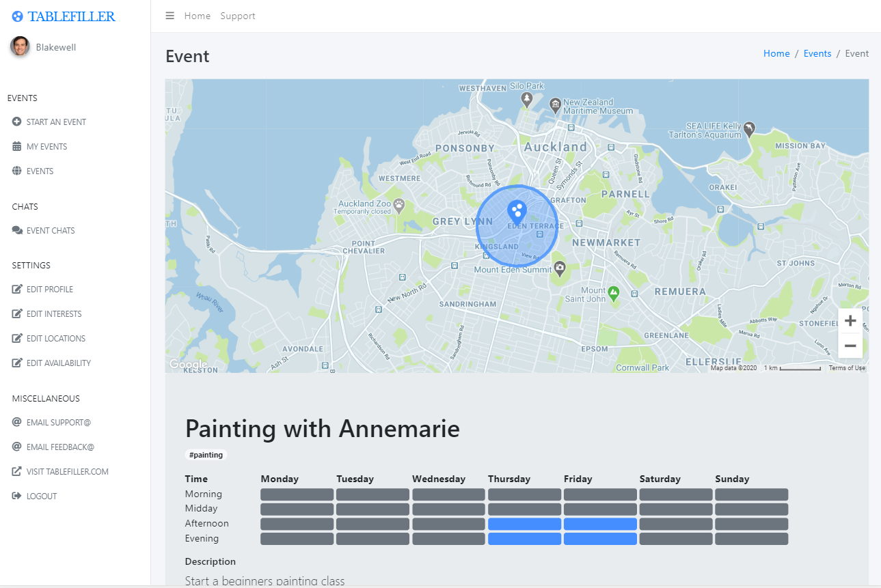881x588 pixels.
Task: Select the Wednesday Afternoon availability slot
Action: (x=448, y=524)
